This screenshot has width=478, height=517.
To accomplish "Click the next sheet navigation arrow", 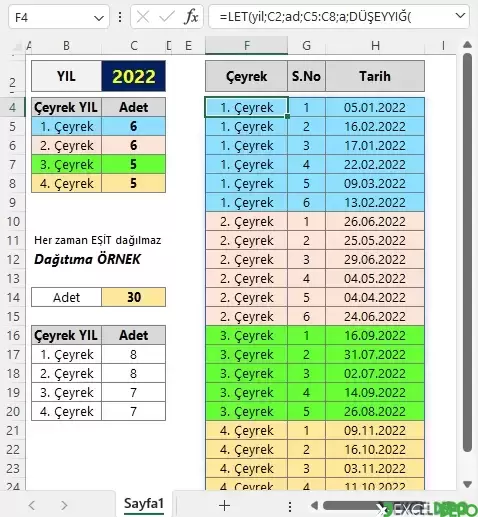I will coord(64,506).
